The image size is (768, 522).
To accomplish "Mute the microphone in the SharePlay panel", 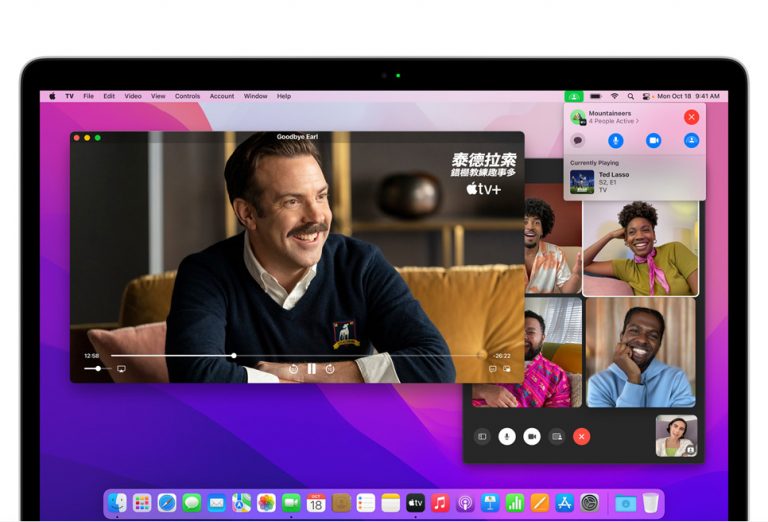I will 616,141.
